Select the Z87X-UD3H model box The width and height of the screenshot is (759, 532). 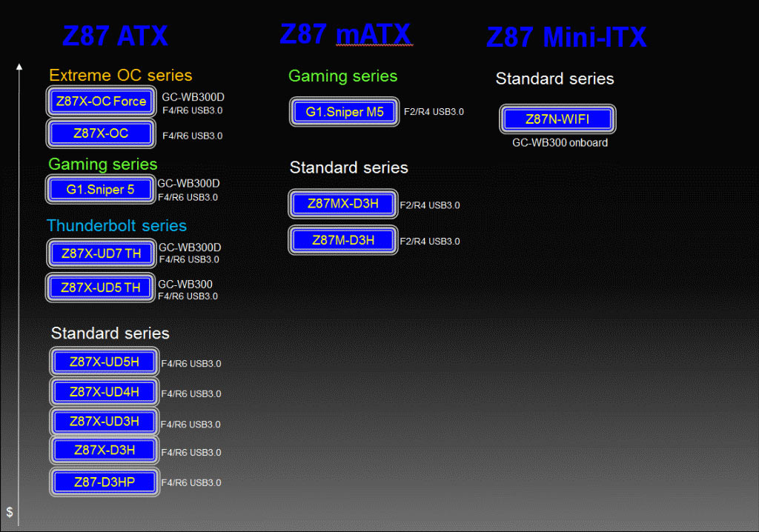coord(105,421)
